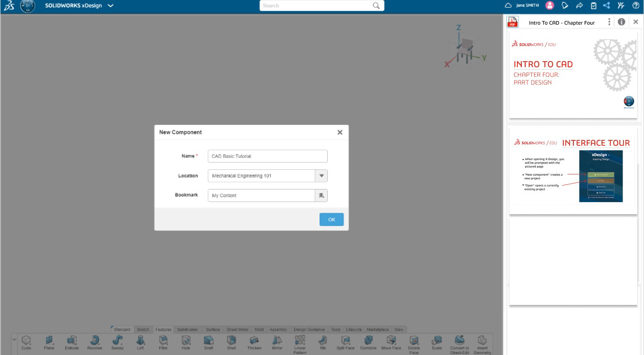
Task: Close the Intro To CAD panel
Action: point(636,21)
